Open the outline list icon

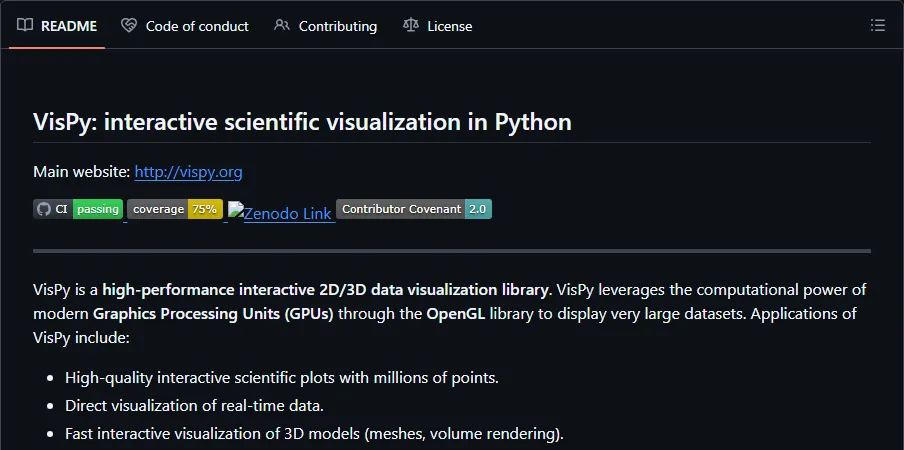coord(877,25)
